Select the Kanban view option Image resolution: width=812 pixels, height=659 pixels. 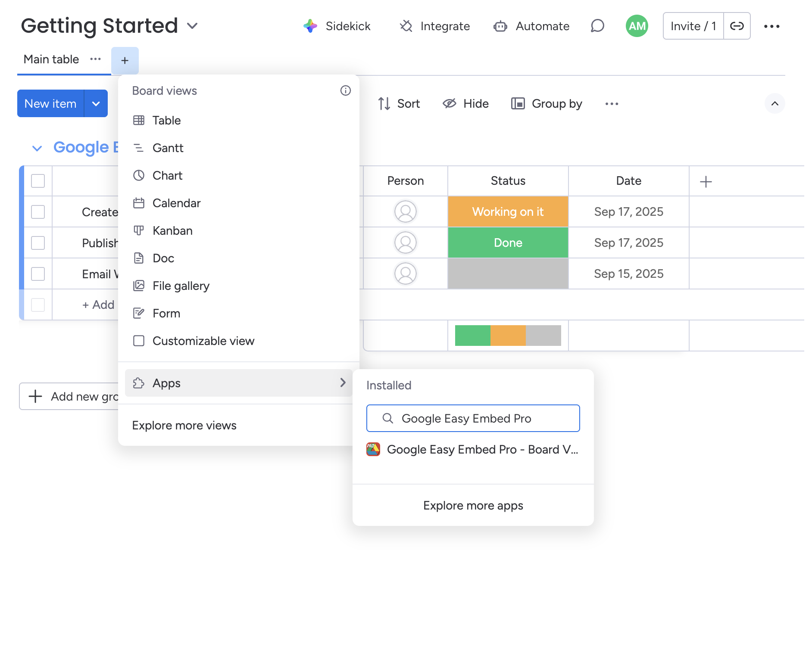(x=172, y=230)
